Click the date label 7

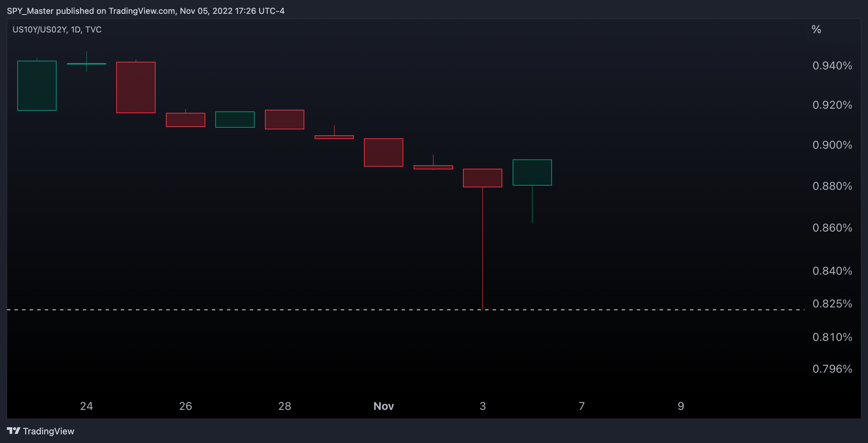(582, 406)
